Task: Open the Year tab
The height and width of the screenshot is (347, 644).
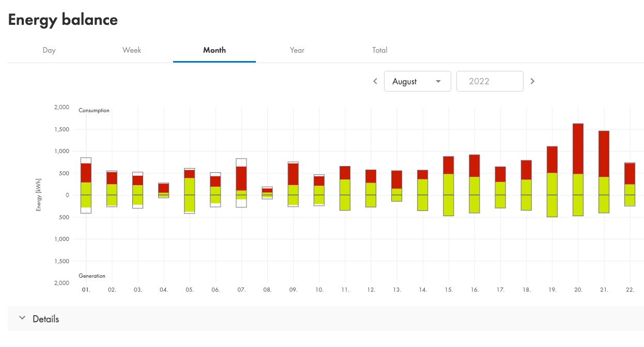Action: pyautogui.click(x=297, y=50)
